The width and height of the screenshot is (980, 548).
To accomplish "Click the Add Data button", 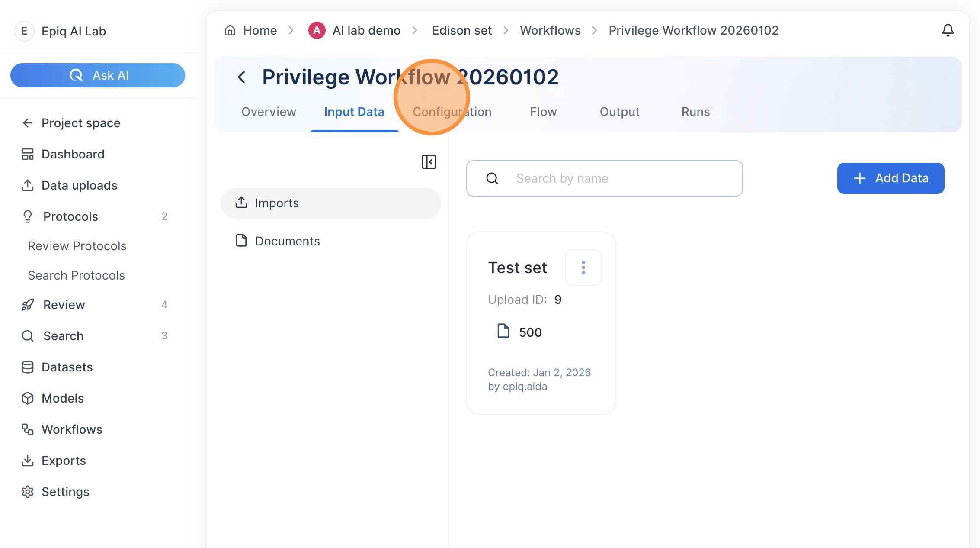I will click(x=890, y=178).
